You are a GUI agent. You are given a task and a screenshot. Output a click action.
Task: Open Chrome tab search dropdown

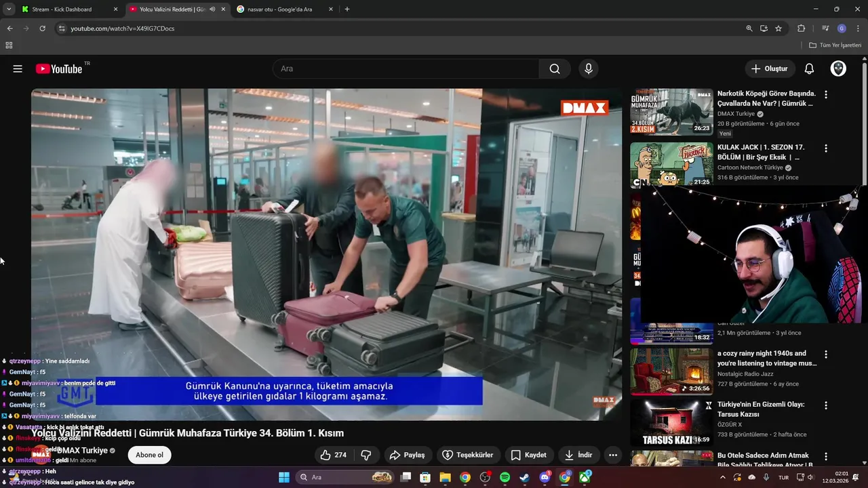click(x=9, y=9)
